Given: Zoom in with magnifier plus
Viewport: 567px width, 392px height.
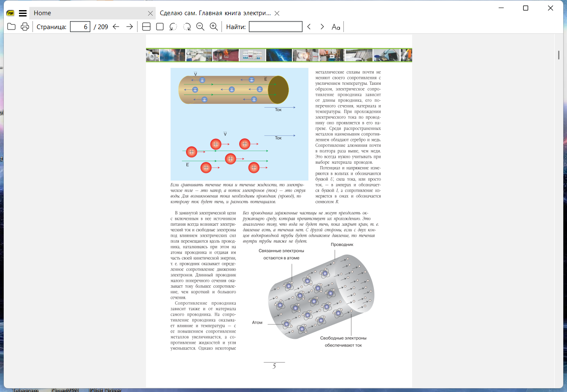Looking at the screenshot, I should 214,27.
